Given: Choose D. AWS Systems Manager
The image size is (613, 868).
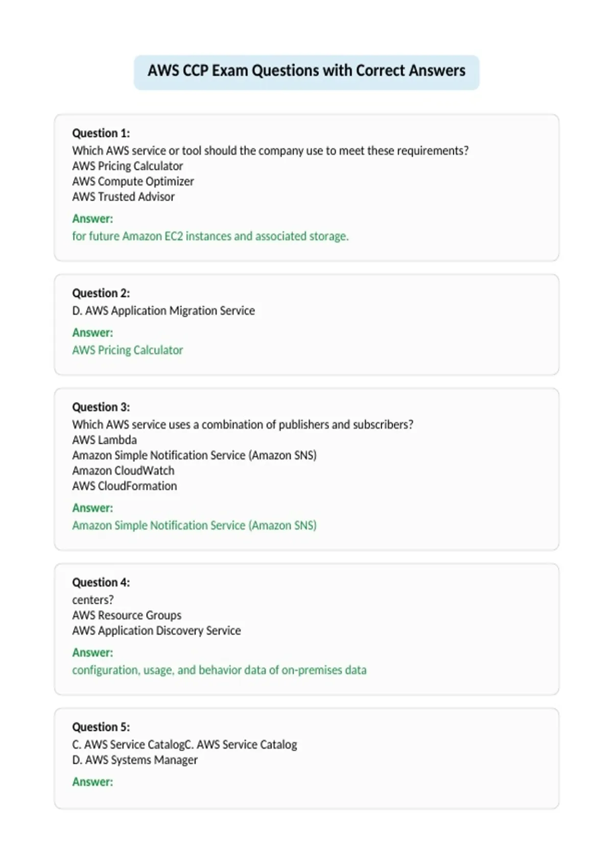Looking at the screenshot, I should click(x=134, y=760).
